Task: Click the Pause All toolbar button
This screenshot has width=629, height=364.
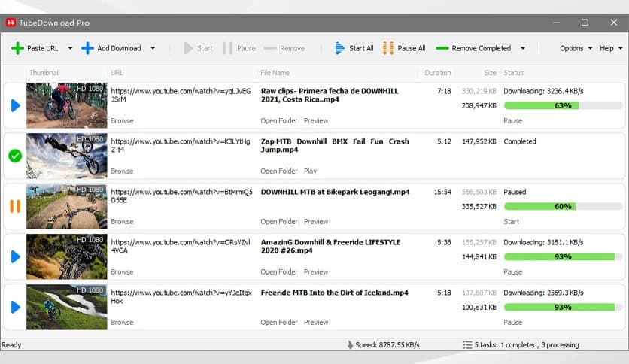Action: click(x=404, y=48)
